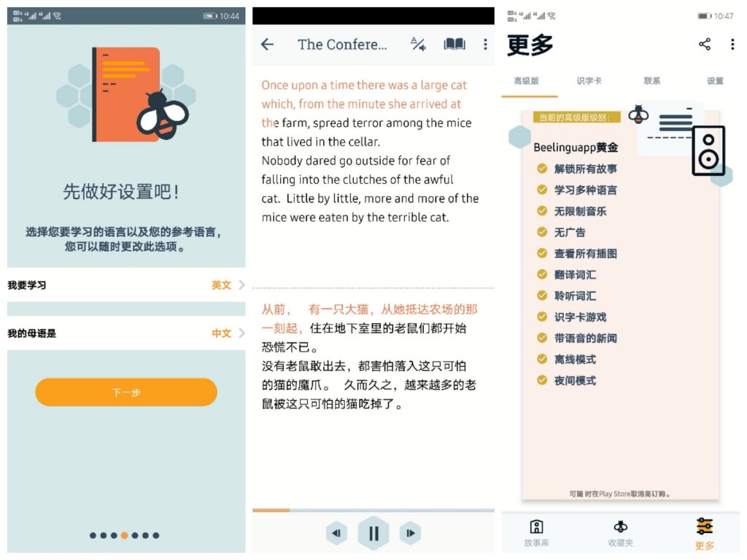Switch to the 设置 tab
This screenshot has width=747, height=560.
pyautogui.click(x=715, y=81)
